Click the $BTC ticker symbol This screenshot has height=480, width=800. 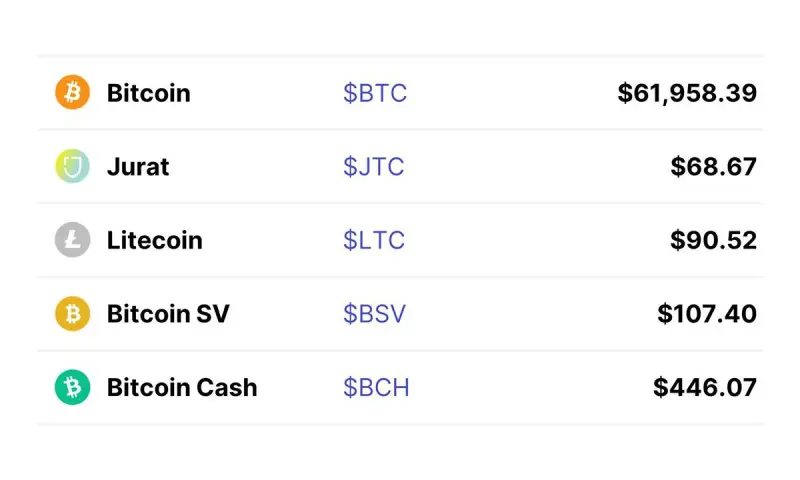tap(375, 93)
